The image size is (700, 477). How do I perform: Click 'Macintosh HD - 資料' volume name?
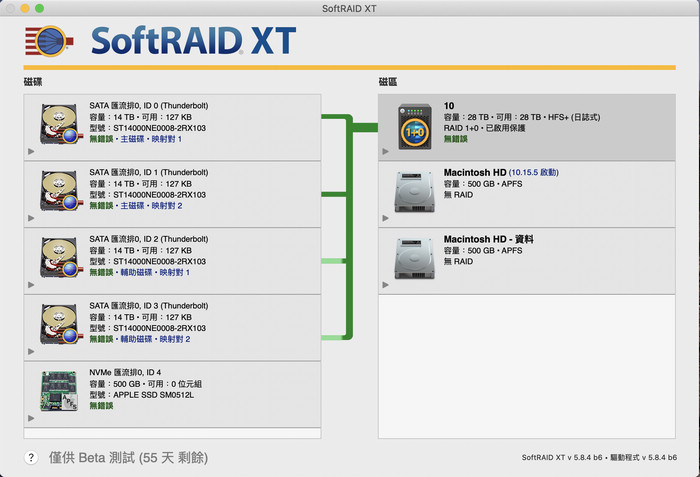(488, 239)
